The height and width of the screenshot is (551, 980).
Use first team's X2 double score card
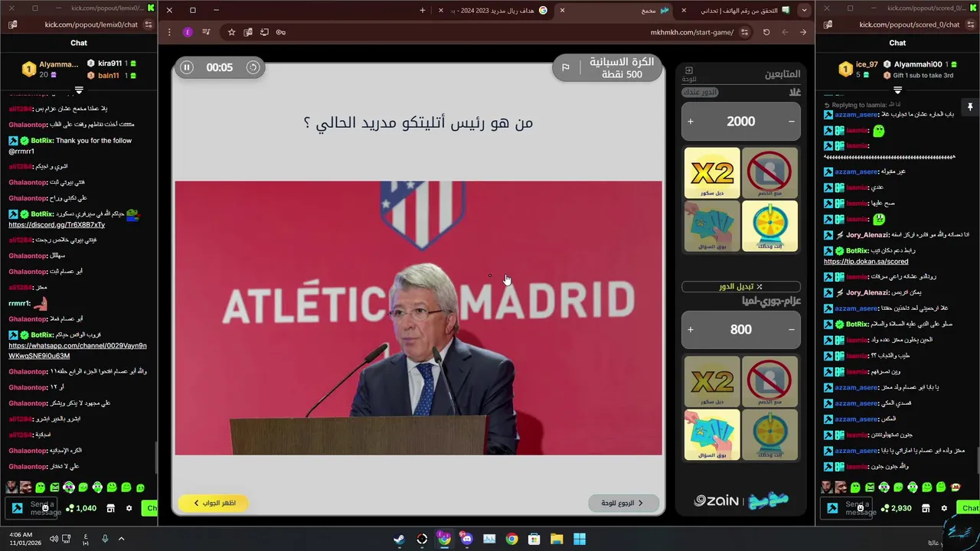click(712, 173)
